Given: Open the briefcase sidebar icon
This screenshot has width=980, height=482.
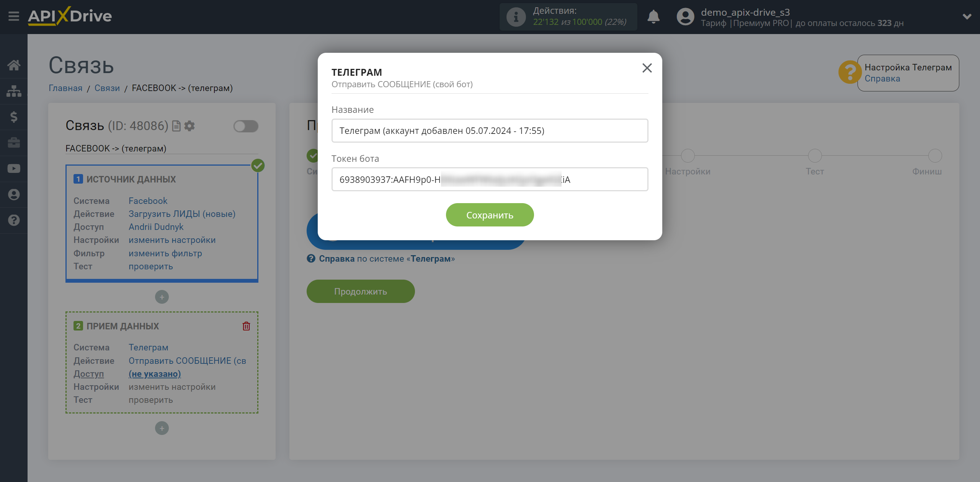Looking at the screenshot, I should tap(14, 143).
